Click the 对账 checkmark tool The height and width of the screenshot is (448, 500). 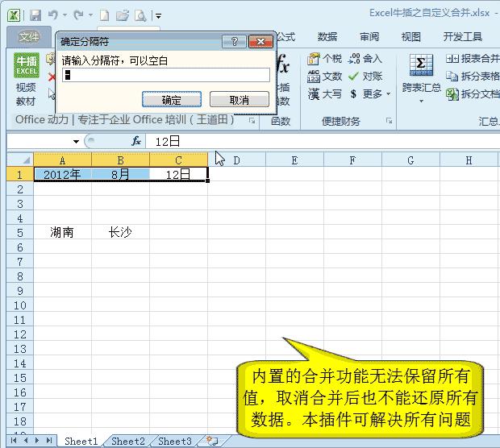coord(365,77)
